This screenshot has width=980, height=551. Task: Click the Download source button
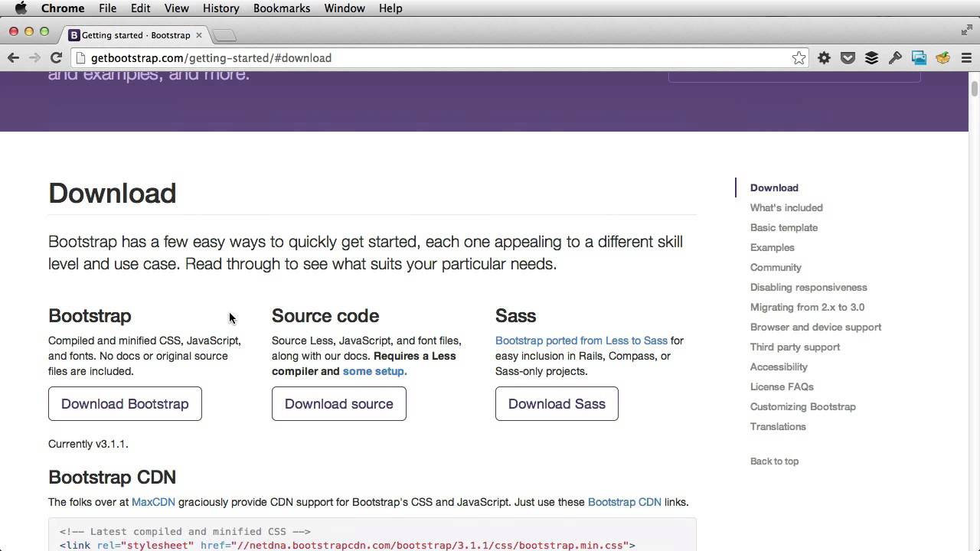(339, 403)
